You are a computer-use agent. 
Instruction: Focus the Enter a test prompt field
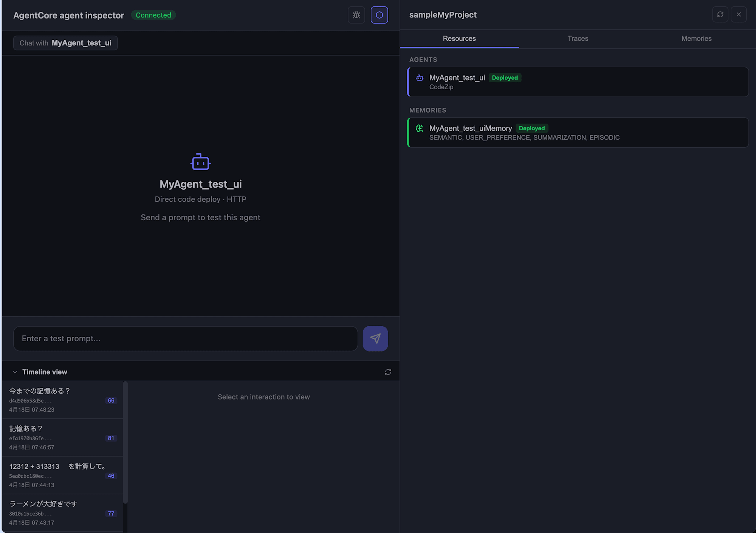click(x=185, y=339)
